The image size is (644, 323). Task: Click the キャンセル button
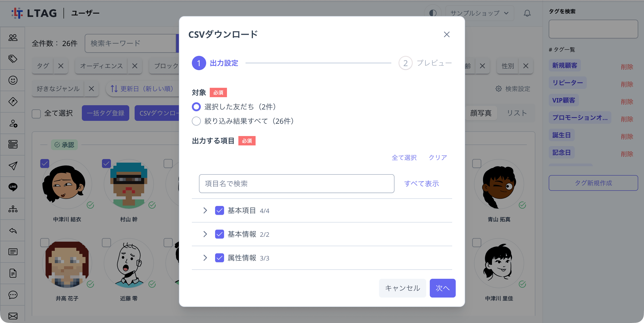[402, 288]
